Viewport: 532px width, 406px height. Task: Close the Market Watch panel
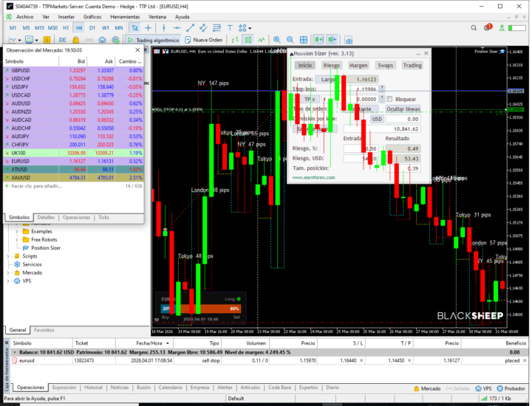(x=137, y=50)
